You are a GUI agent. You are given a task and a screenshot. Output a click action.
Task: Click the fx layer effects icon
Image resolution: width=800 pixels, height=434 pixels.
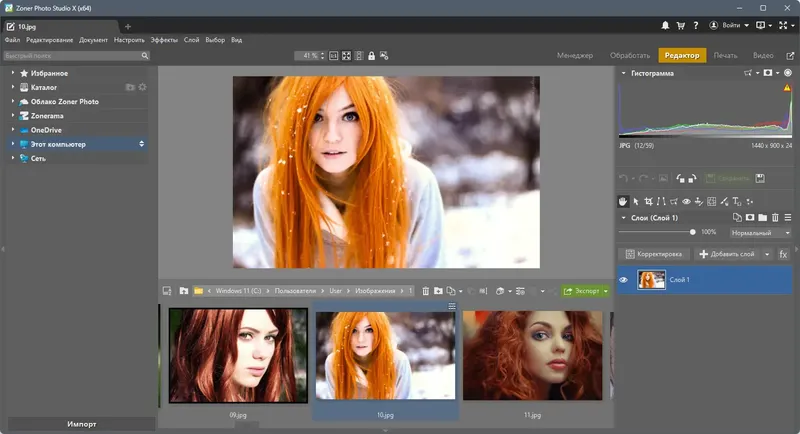click(x=783, y=254)
